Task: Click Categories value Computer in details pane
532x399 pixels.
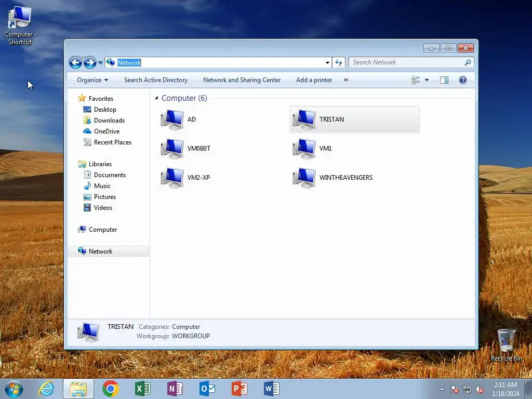Action: [x=186, y=327]
